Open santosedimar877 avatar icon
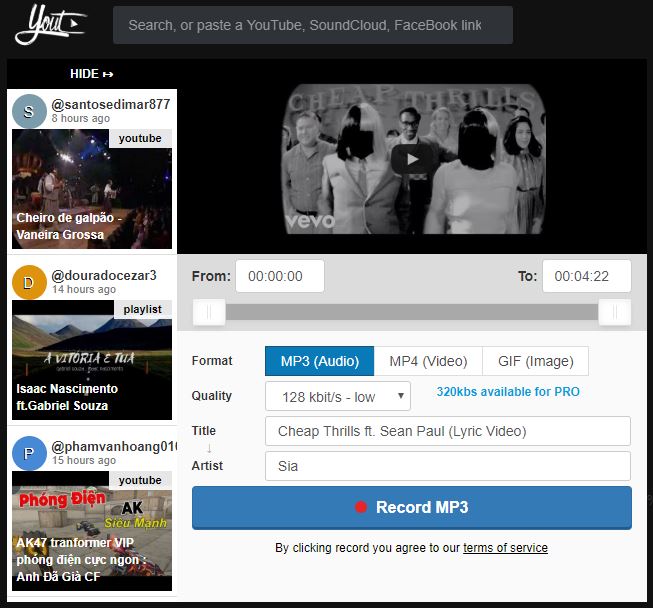Image resolution: width=653 pixels, height=608 pixels. 29,111
